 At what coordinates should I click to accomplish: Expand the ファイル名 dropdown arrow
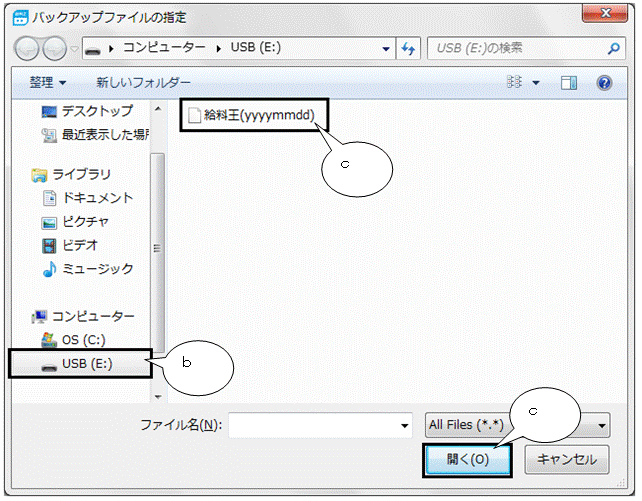[405, 426]
